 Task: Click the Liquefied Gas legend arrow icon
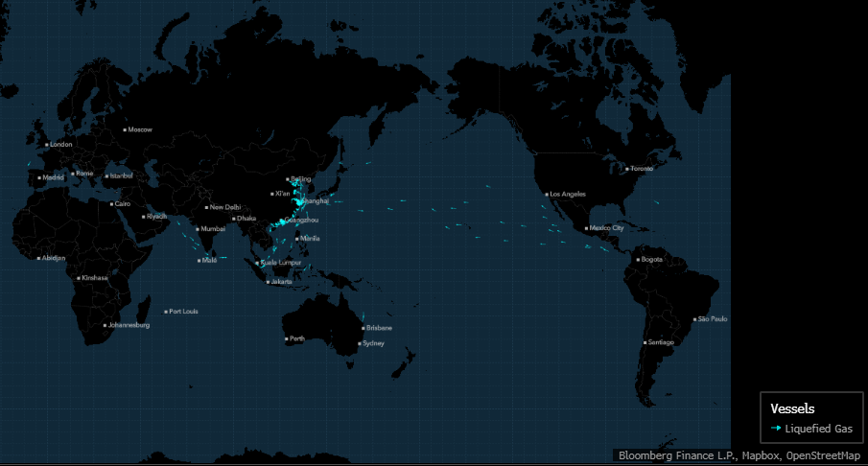(x=776, y=429)
